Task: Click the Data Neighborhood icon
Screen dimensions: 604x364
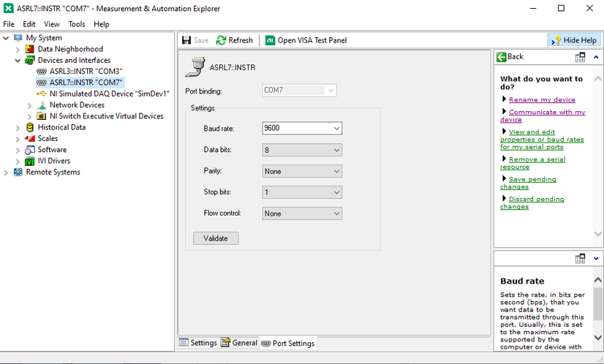Action: (x=30, y=49)
